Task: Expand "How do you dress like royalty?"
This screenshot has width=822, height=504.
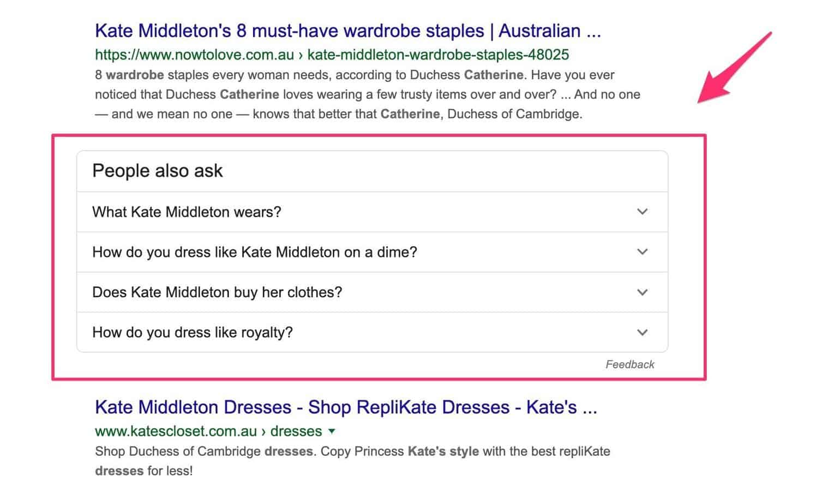Action: 192,332
